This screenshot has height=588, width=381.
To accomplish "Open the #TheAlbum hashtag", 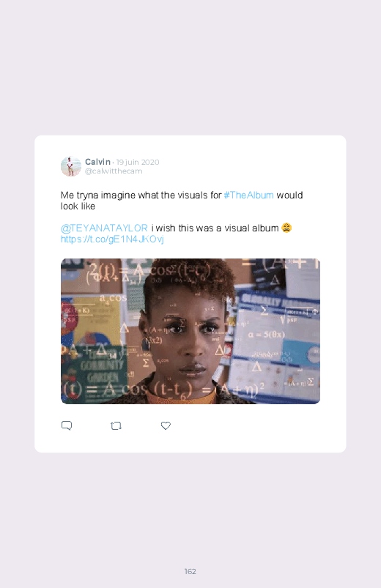I will [248, 195].
